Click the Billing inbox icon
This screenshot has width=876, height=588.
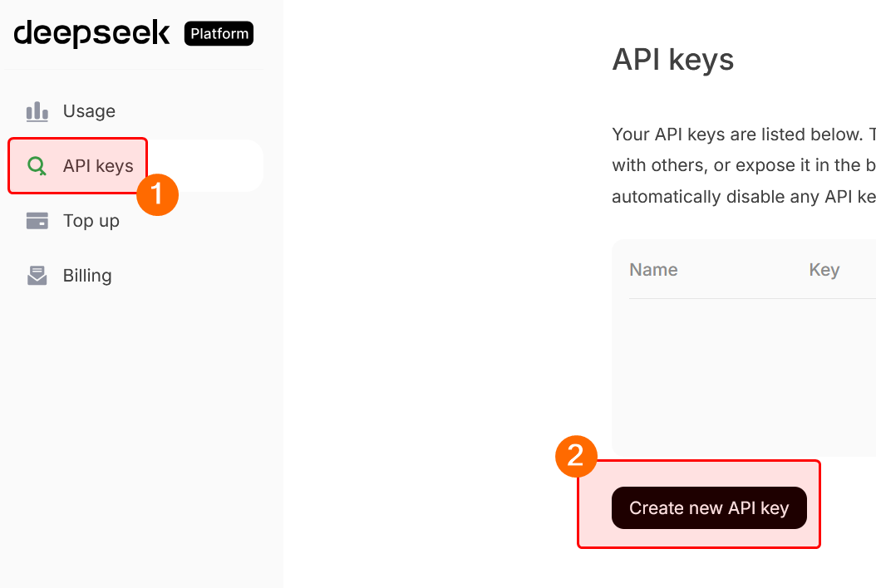pos(37,276)
